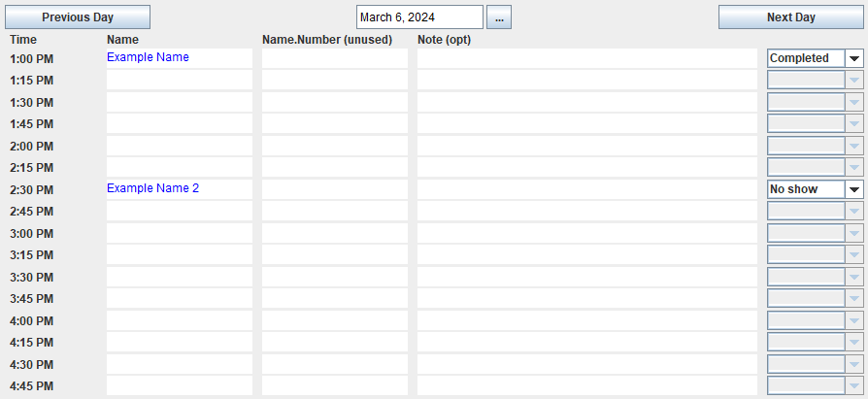Click the Note field for 1:30 PM
This screenshot has width=868, height=399.
587,102
